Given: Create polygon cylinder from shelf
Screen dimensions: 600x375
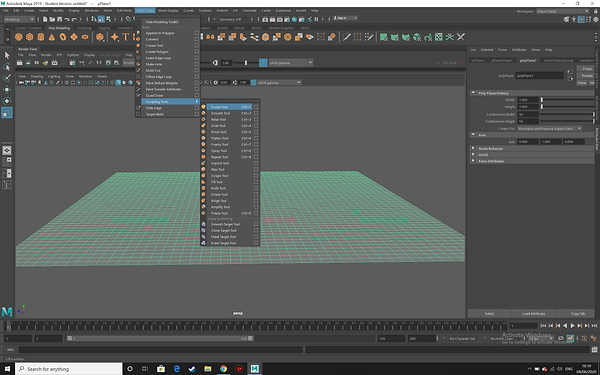Looking at the screenshot, I should (x=41, y=37).
